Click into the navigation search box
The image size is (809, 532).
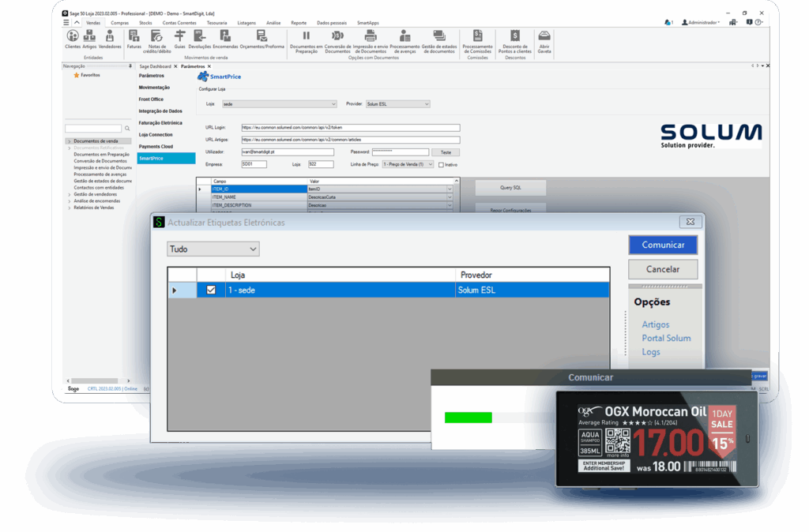tap(93, 129)
